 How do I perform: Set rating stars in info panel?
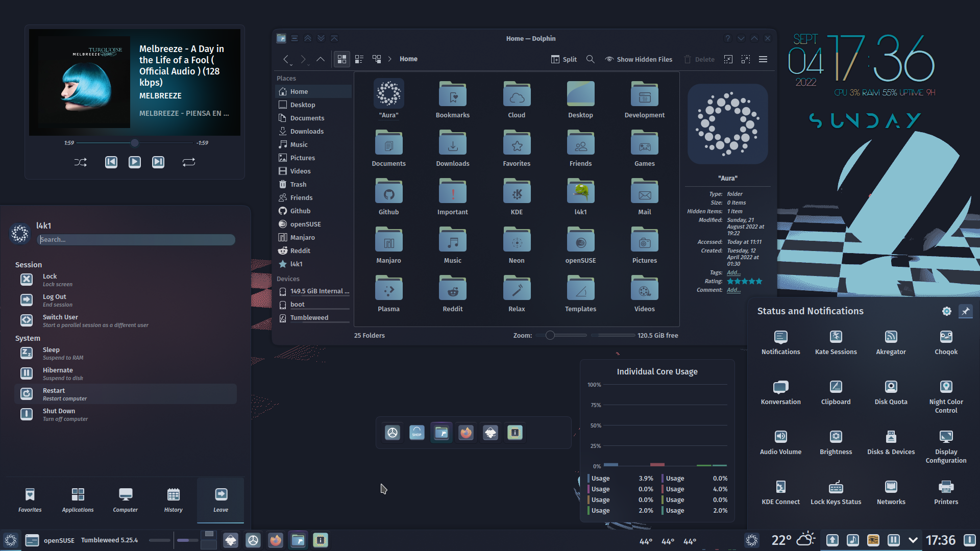point(745,281)
